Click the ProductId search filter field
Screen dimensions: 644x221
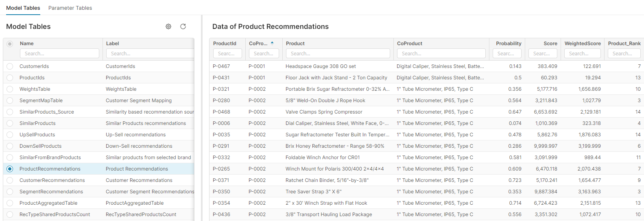coord(227,53)
